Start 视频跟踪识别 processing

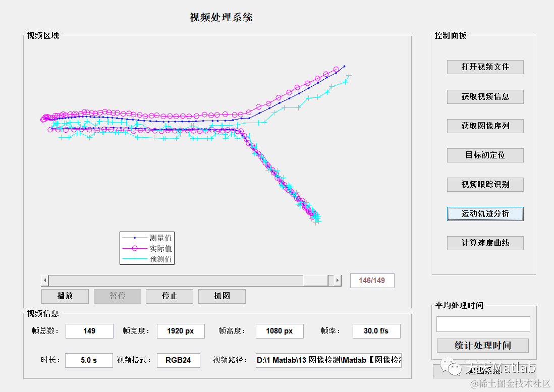(x=485, y=184)
